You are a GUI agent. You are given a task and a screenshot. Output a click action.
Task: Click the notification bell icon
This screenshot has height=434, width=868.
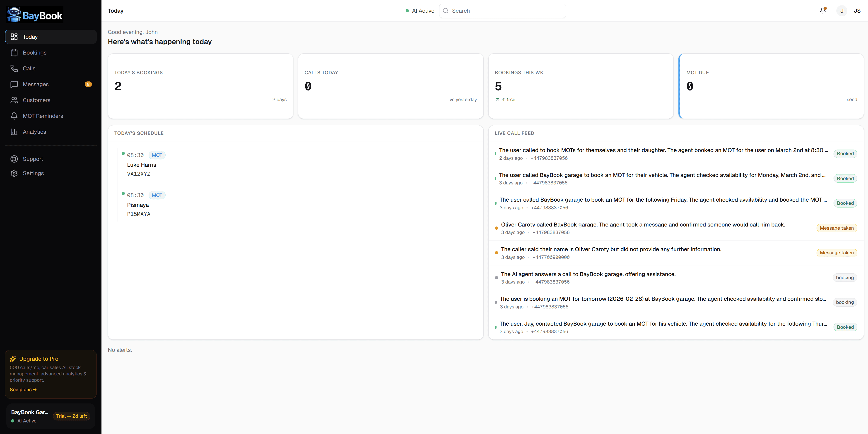coord(822,10)
